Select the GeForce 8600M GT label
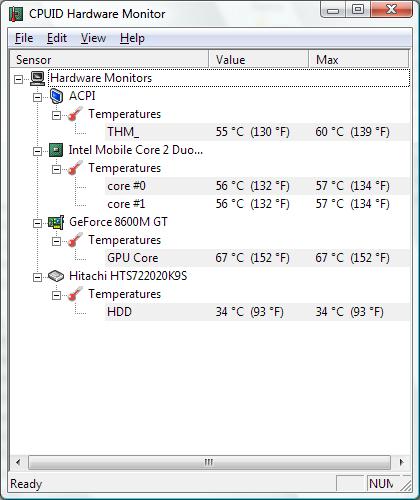Viewport: 420px width, 500px height. (118, 222)
